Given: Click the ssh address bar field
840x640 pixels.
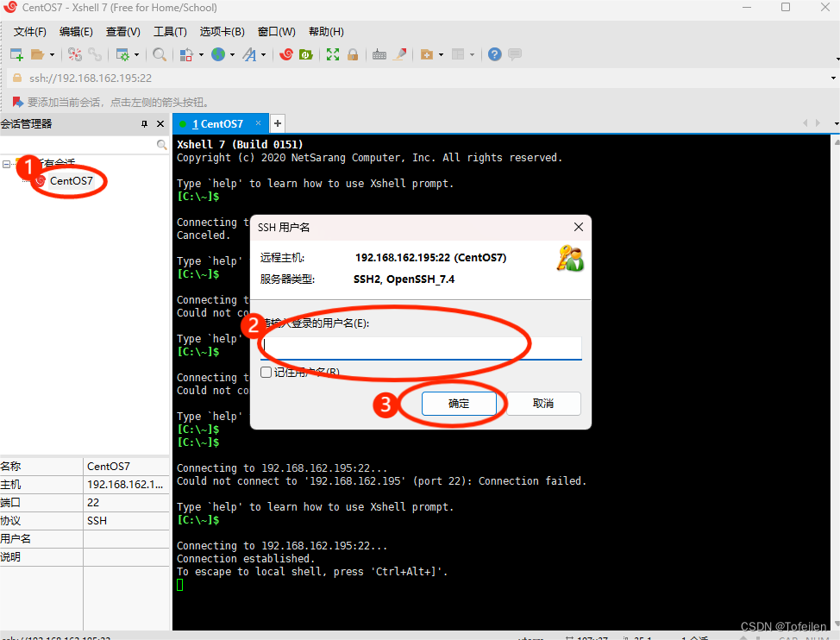Looking at the screenshot, I should [418, 78].
